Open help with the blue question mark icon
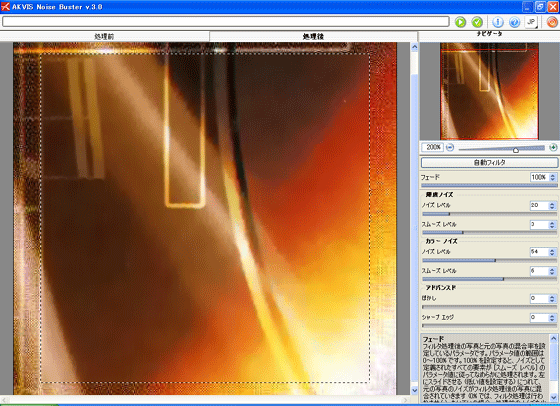Image resolution: width=560 pixels, height=406 pixels. (x=514, y=22)
